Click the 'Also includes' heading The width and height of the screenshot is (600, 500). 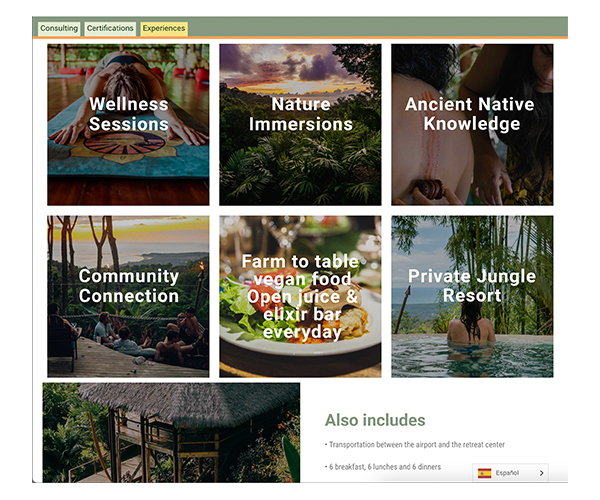pyautogui.click(x=375, y=420)
